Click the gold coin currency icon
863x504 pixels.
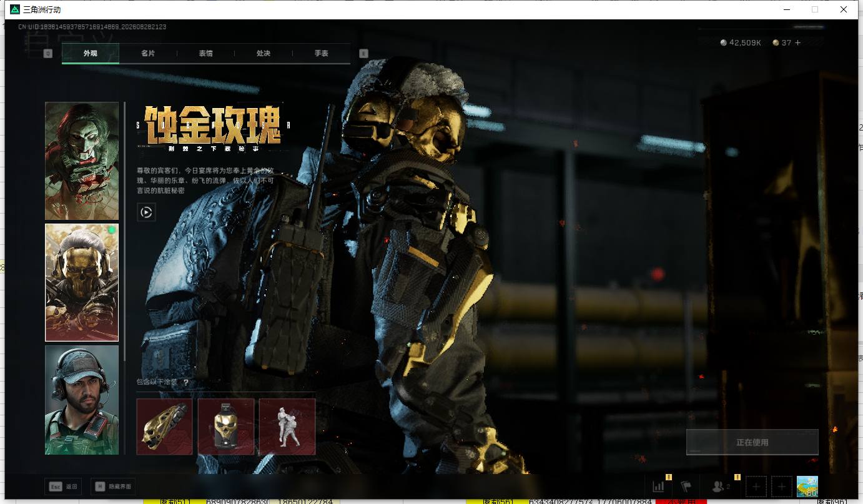[x=776, y=43]
